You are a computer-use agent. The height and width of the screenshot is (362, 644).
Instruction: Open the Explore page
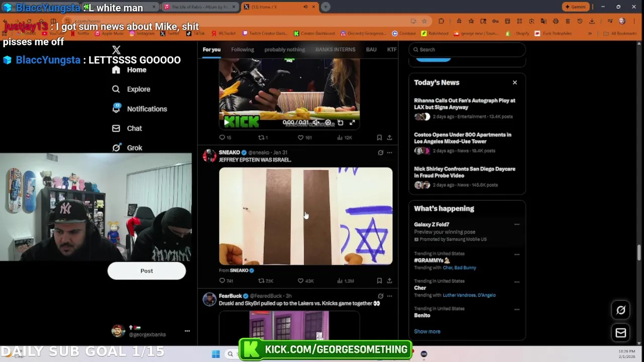131,89
